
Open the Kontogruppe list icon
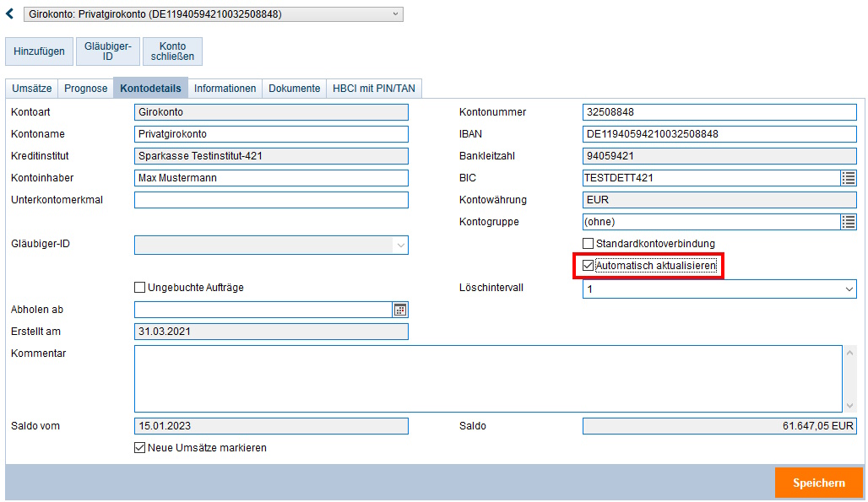click(x=849, y=222)
